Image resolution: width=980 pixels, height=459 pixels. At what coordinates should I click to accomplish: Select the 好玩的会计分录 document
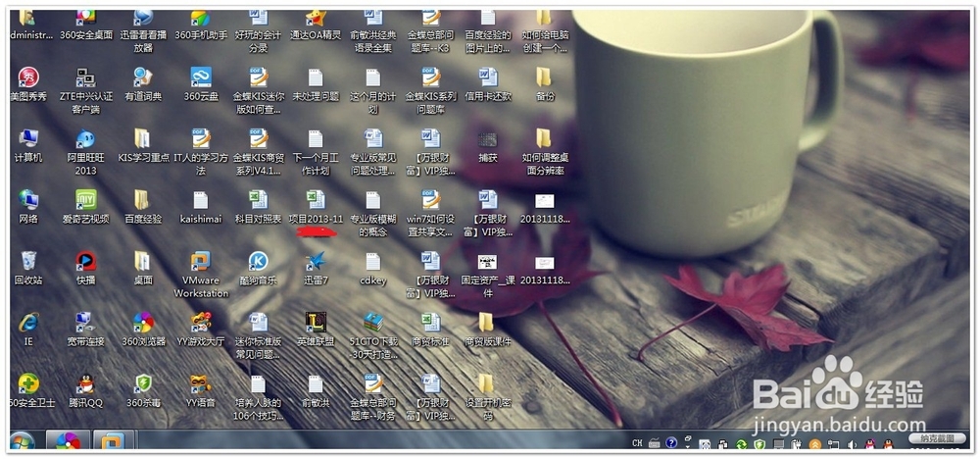[x=258, y=30]
